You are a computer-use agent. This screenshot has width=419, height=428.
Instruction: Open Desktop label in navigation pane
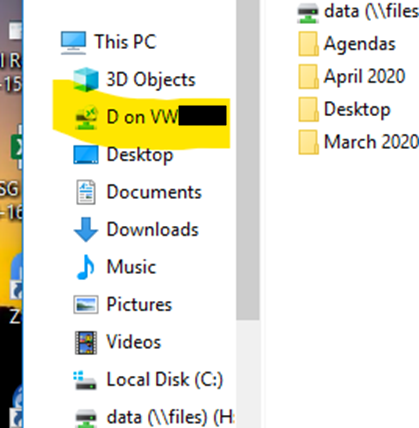coord(140,155)
